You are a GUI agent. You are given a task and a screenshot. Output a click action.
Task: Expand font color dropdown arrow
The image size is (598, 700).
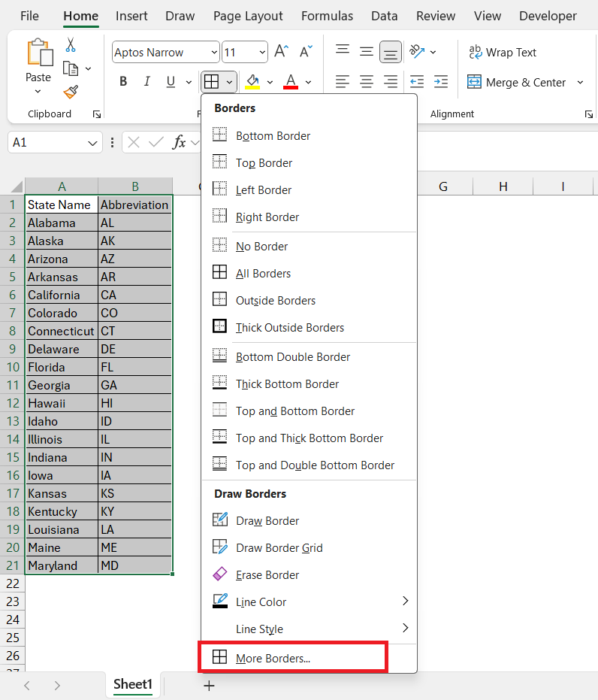308,82
